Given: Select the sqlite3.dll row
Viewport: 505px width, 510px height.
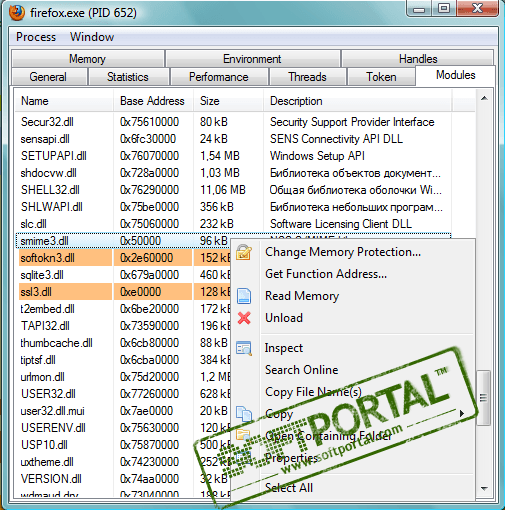Looking at the screenshot, I should click(123, 275).
